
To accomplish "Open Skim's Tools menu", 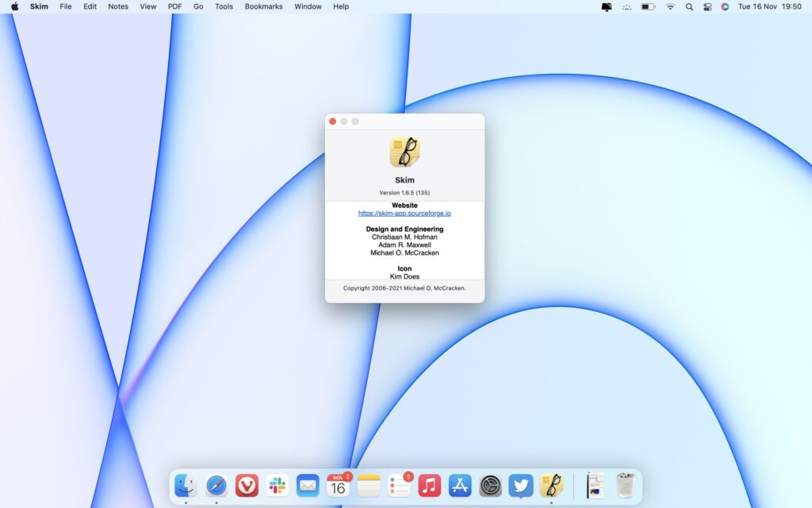I will click(223, 6).
